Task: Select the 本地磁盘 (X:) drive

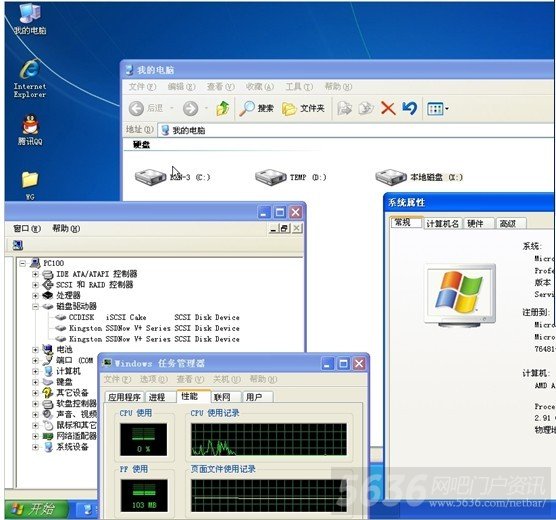Action: point(419,177)
